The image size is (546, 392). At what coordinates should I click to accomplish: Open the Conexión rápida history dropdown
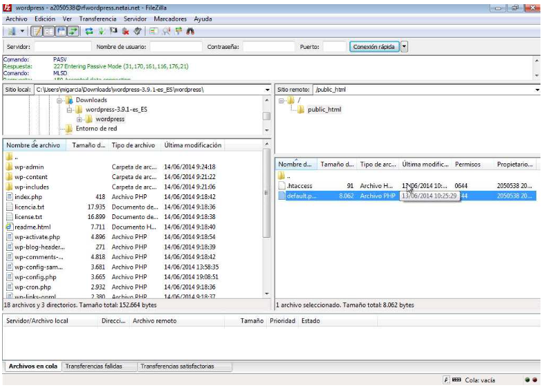coord(404,47)
